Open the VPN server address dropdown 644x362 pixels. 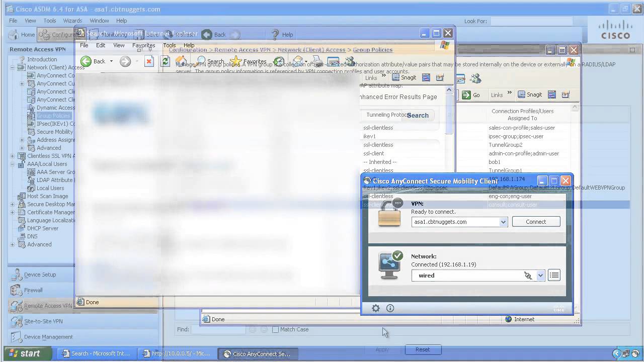(503, 222)
